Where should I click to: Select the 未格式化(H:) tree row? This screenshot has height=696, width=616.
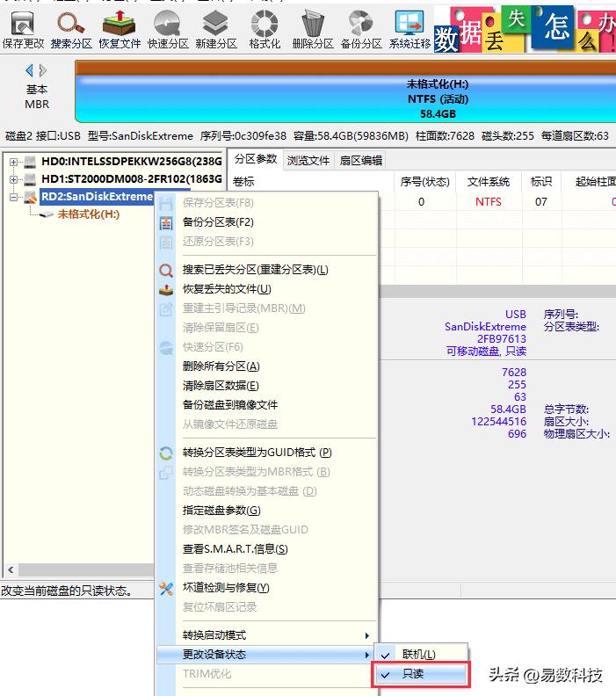[x=89, y=214]
